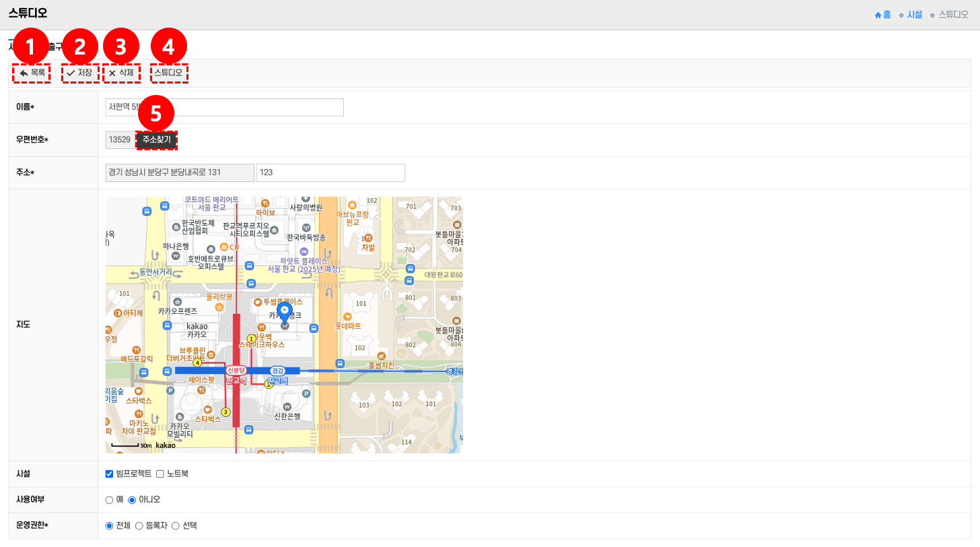
Task: Click the blue location pin on map
Action: (x=285, y=312)
